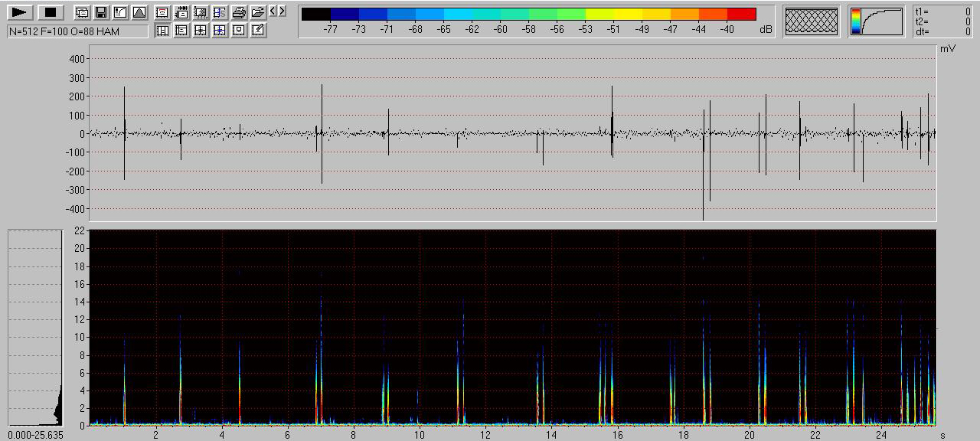Screen dimensions: 980x441
Task: Open the color table curve button
Action: tap(876, 21)
